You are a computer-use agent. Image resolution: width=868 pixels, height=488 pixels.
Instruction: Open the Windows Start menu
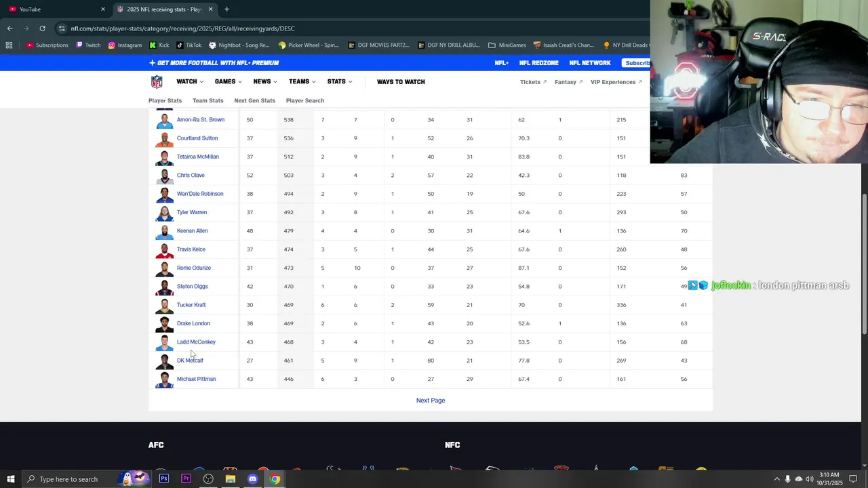tap(10, 479)
